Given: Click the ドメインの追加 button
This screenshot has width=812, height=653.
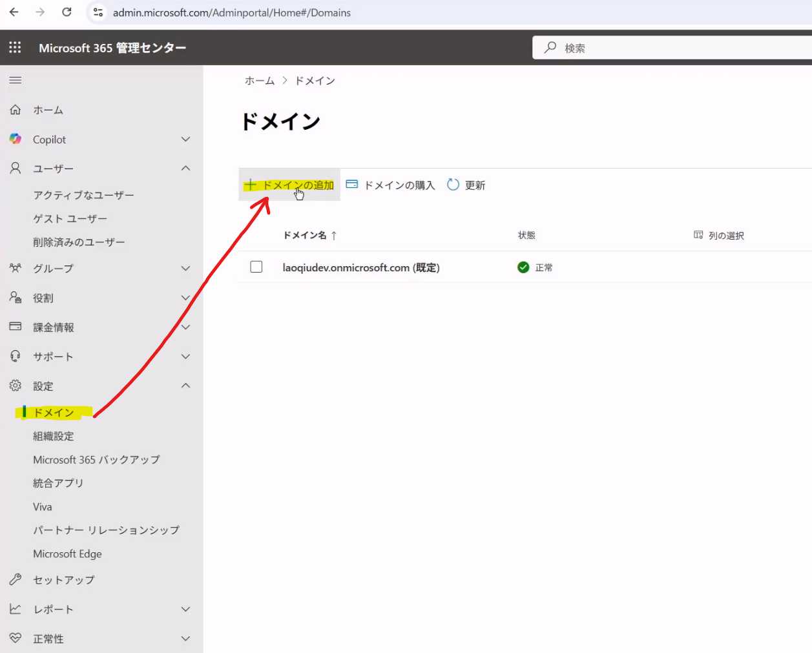Looking at the screenshot, I should [289, 185].
